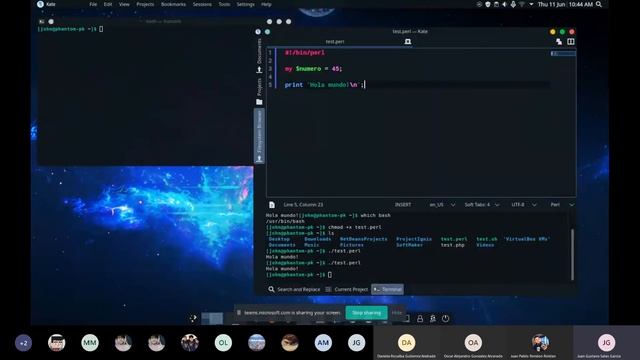Toggle the Filesystem Browser side panel

[259, 136]
